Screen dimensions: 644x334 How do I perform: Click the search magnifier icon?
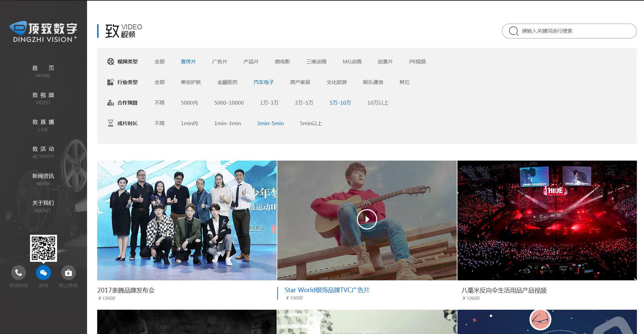(513, 31)
